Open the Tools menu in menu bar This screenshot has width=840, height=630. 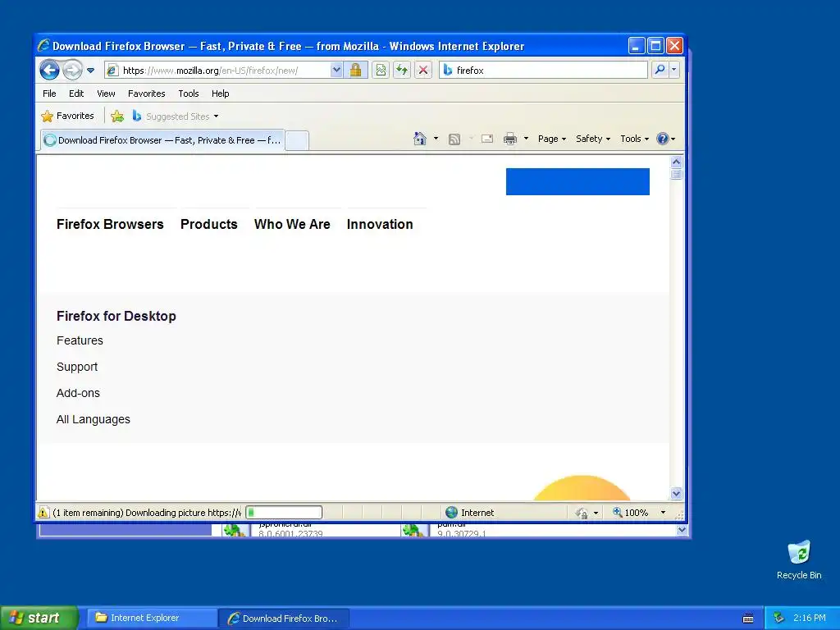pos(189,94)
